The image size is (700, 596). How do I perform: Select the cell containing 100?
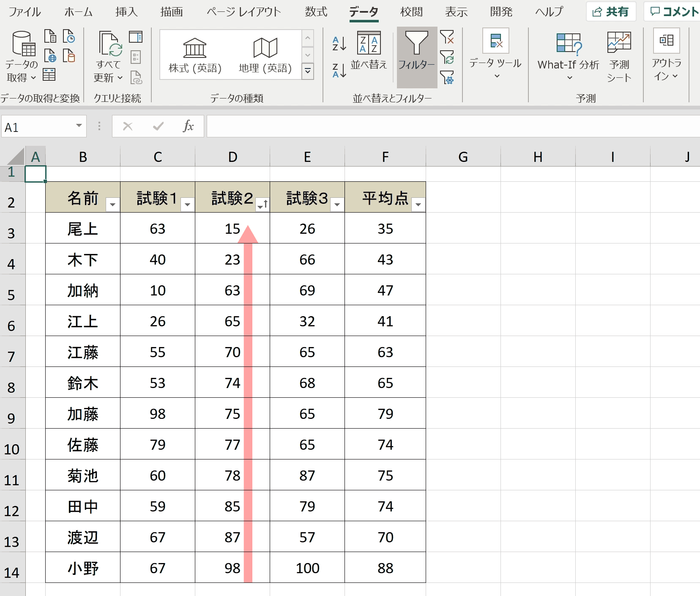307,568
